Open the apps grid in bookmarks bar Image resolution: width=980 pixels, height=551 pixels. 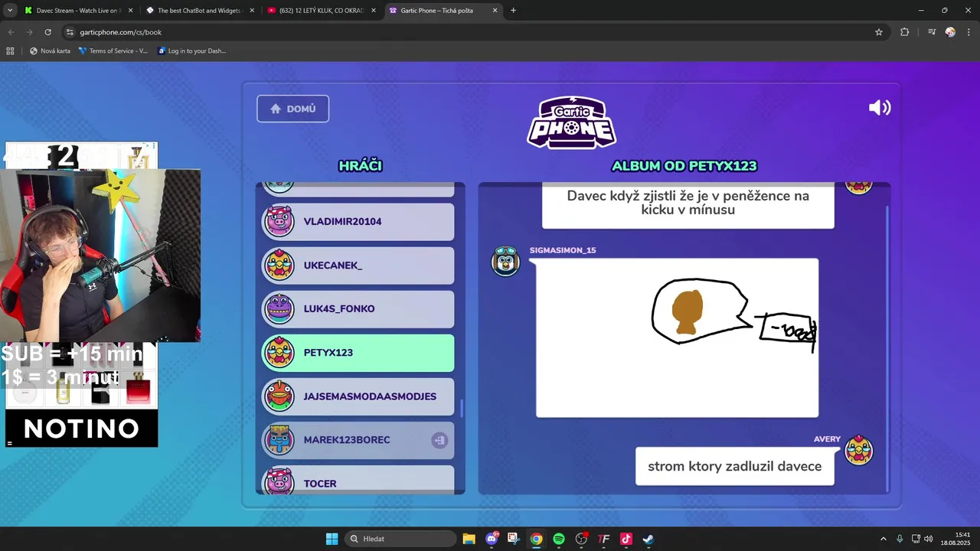(10, 51)
